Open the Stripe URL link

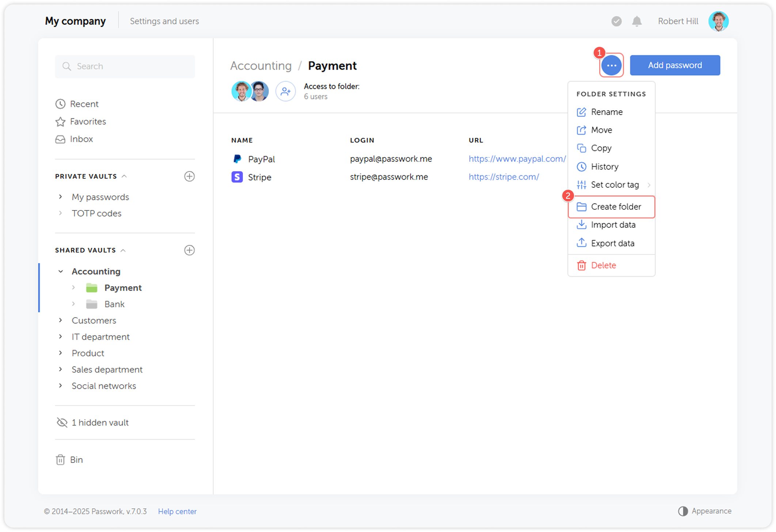point(504,177)
